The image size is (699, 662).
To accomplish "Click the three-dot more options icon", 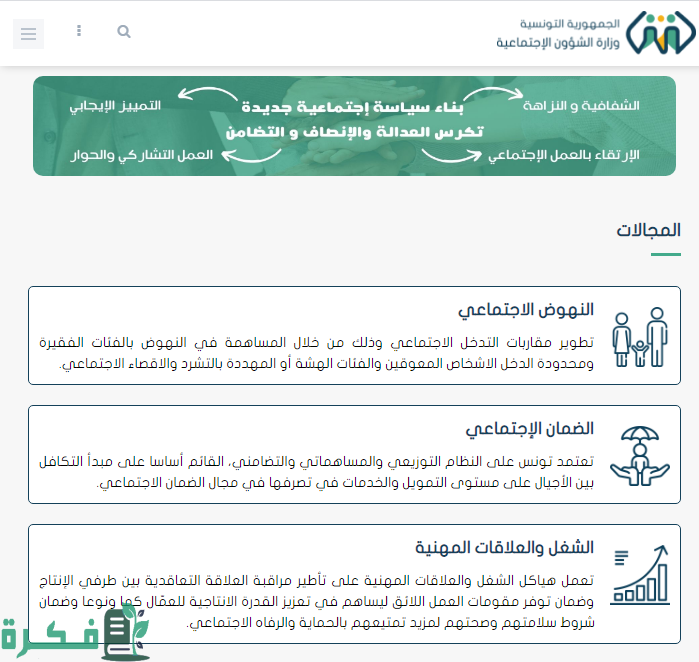I will 79,32.
